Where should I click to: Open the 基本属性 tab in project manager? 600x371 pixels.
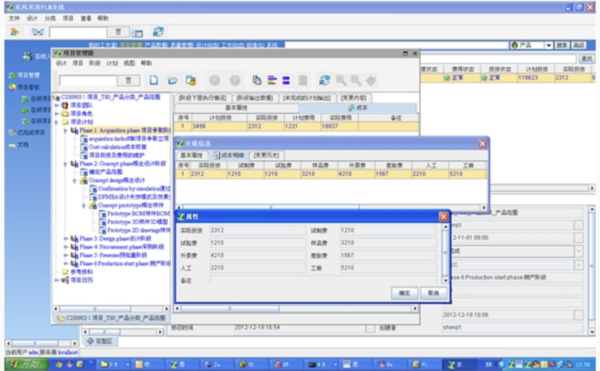pos(236,108)
